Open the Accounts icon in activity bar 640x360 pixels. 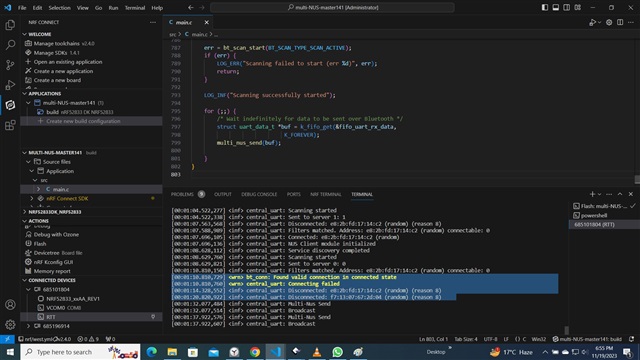(10, 304)
